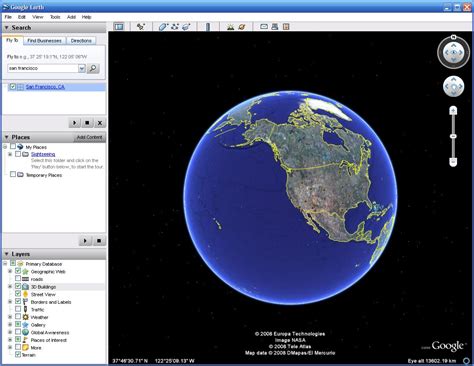Click the move joystick control
This screenshot has width=474, height=366.
pos(453,86)
